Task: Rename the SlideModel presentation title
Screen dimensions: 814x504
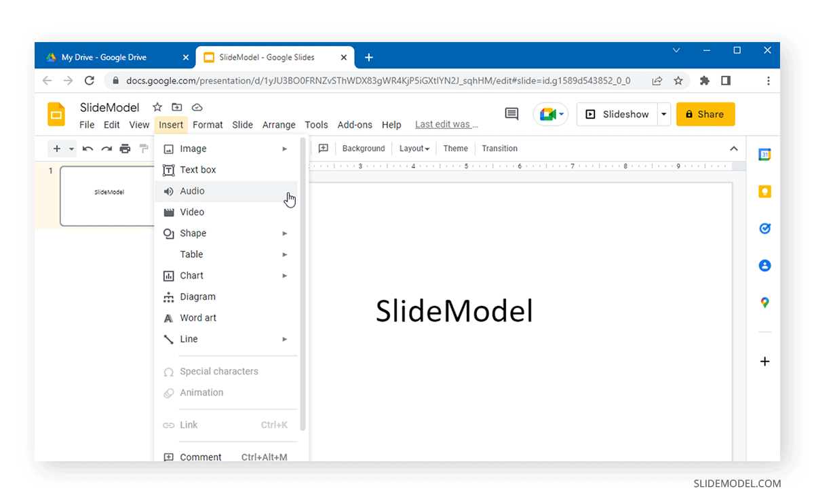Action: (109, 107)
